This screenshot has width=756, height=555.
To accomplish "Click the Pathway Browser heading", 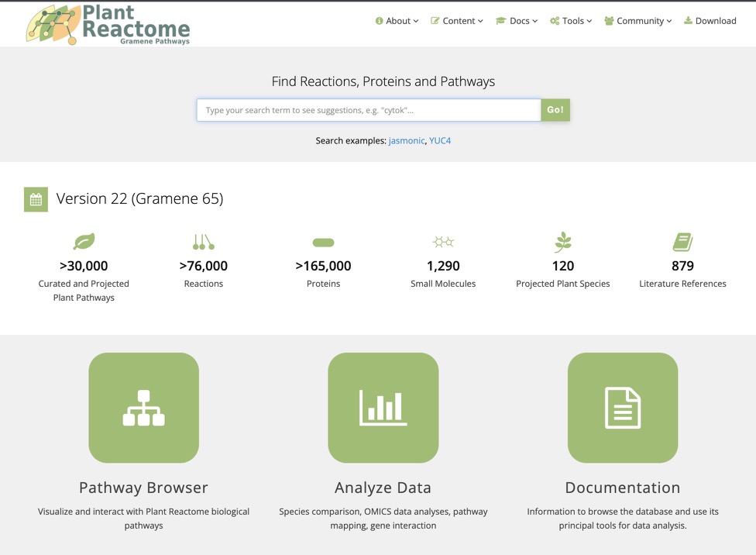I will 143,488.
